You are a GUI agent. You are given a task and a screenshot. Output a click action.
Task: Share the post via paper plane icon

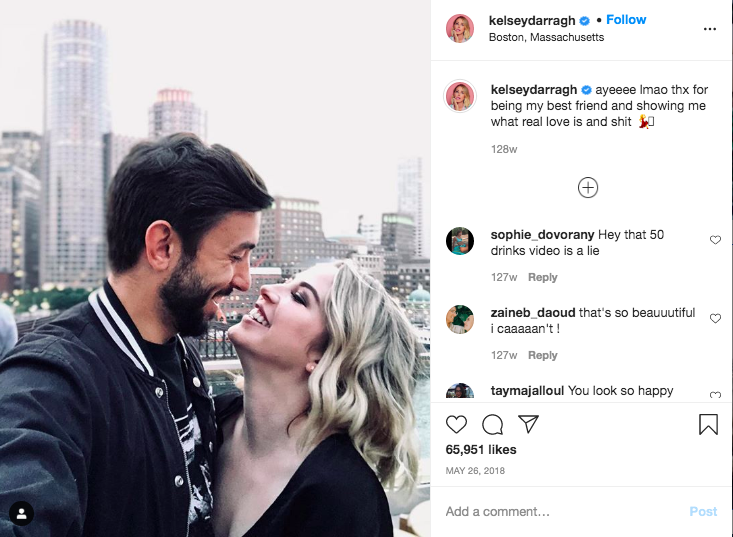(x=529, y=424)
